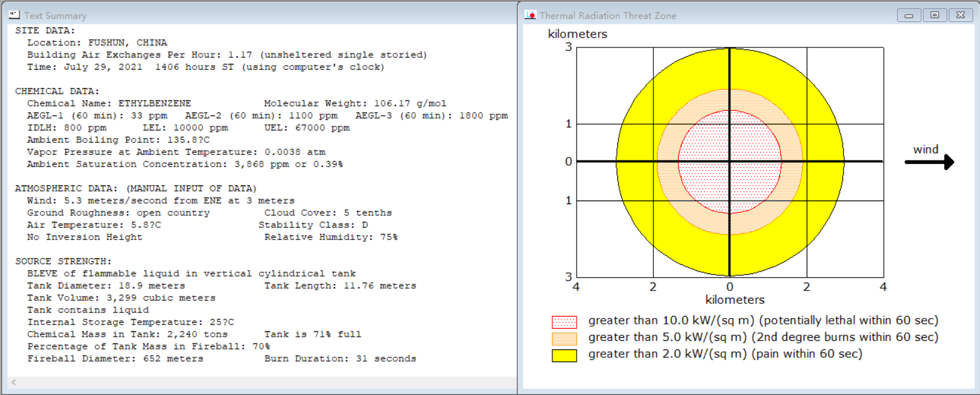Click 'Chemical Name: ETHYLBENZENE' text

click(x=109, y=103)
